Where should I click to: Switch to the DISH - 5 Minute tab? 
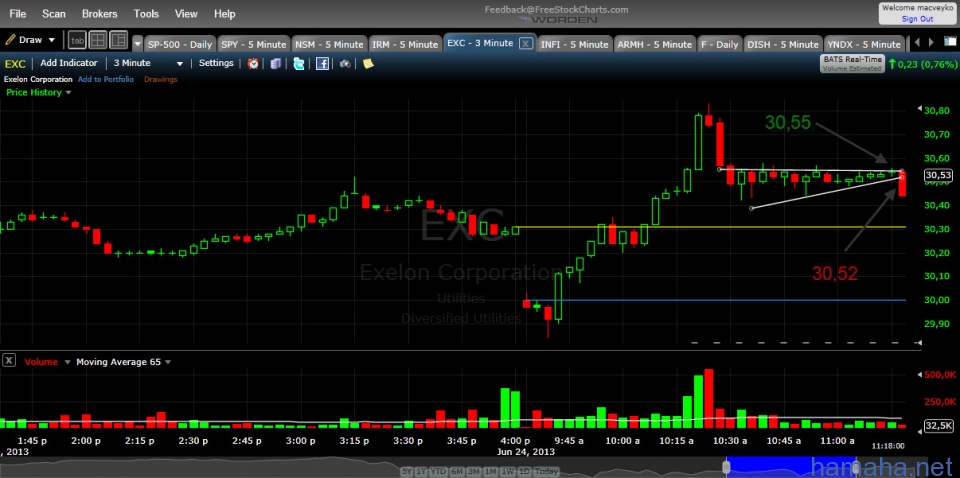coord(782,44)
